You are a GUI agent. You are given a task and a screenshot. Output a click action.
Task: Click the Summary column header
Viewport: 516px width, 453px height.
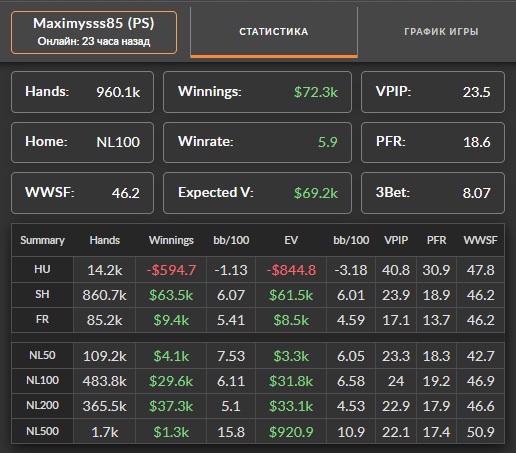click(x=42, y=240)
